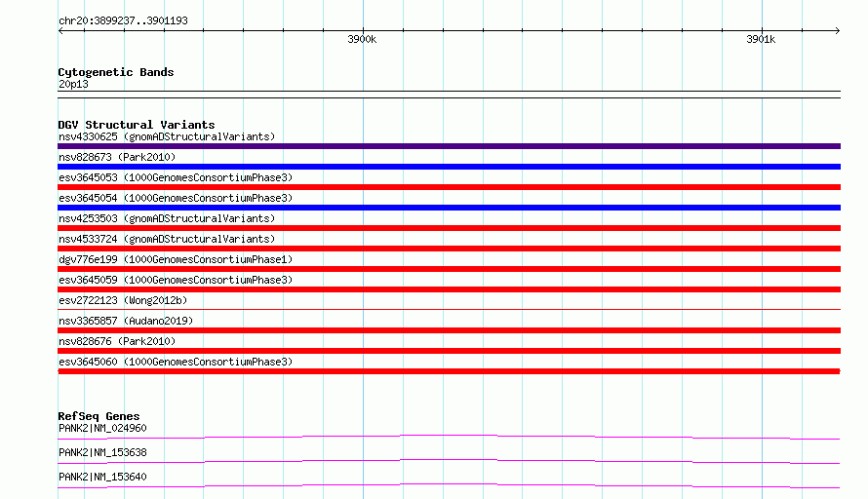Screen dimensions: 868x499
Task: Click the 3901k ruler tick label
Action: point(761,39)
